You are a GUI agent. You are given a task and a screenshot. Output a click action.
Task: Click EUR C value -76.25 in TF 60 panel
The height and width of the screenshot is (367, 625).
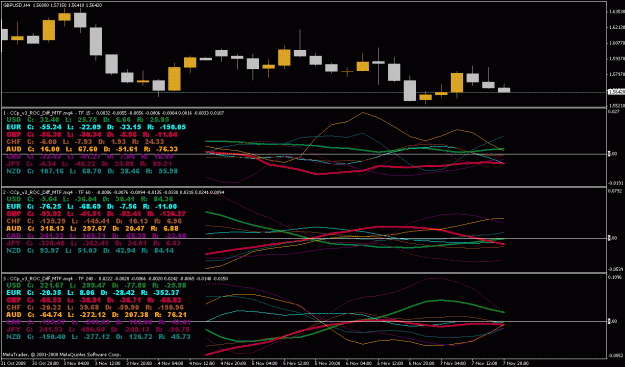[52, 206]
